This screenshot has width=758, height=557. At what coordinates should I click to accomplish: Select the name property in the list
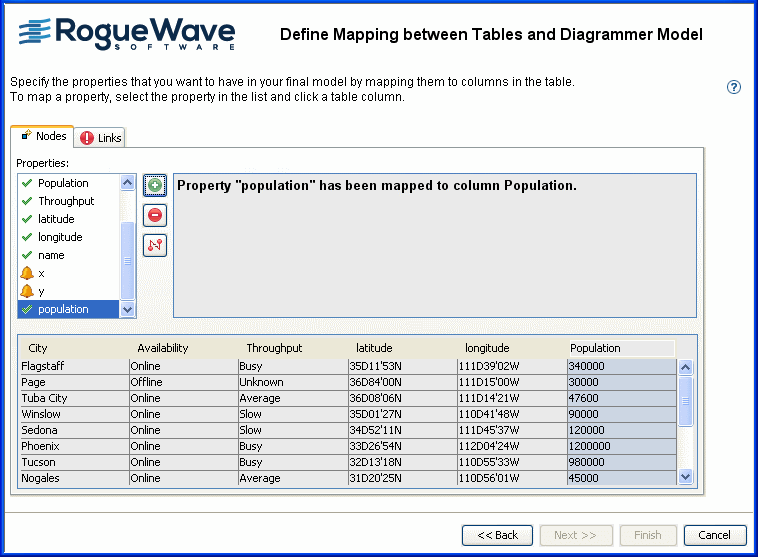coord(51,255)
